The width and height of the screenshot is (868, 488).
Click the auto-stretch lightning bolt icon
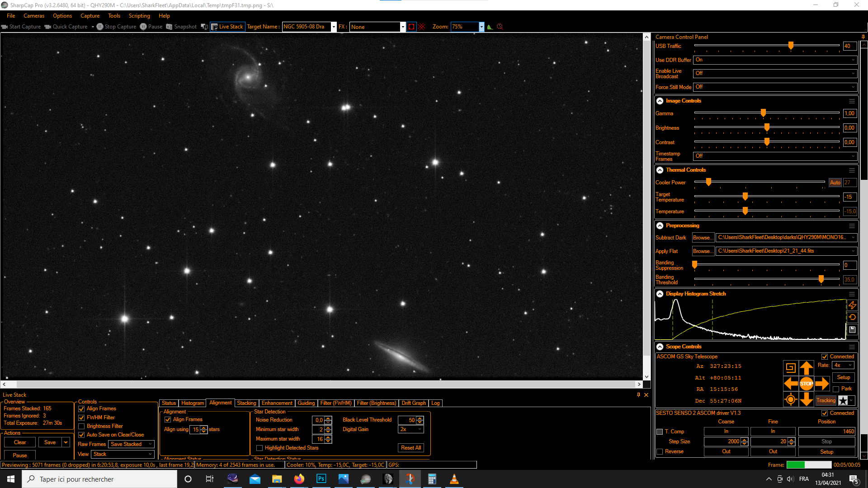pyautogui.click(x=852, y=305)
